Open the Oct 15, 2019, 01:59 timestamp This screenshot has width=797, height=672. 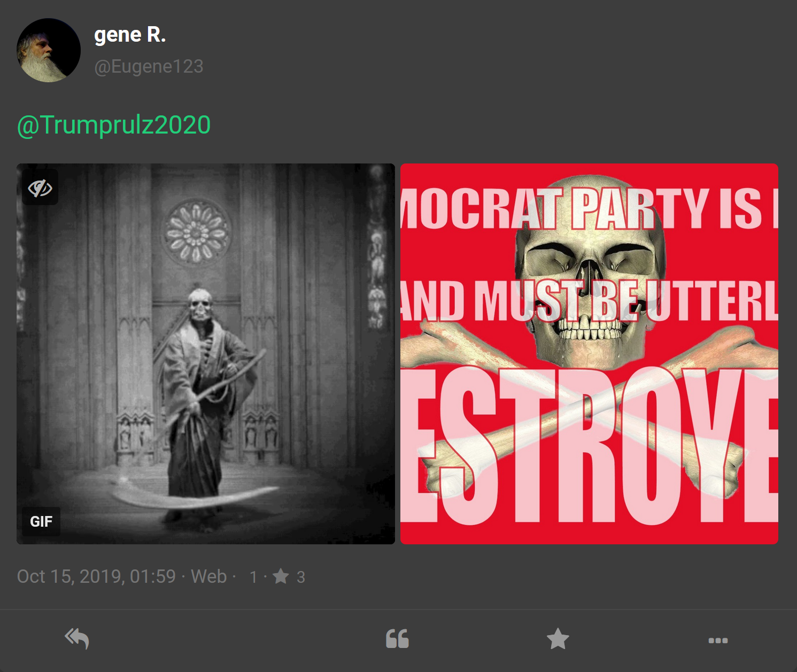click(x=96, y=576)
